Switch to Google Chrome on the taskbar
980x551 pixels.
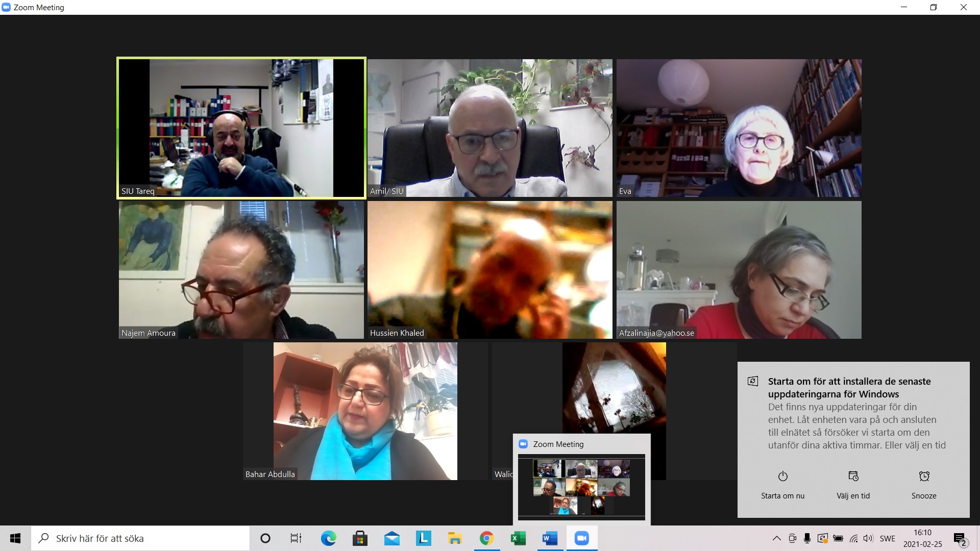[x=486, y=538]
